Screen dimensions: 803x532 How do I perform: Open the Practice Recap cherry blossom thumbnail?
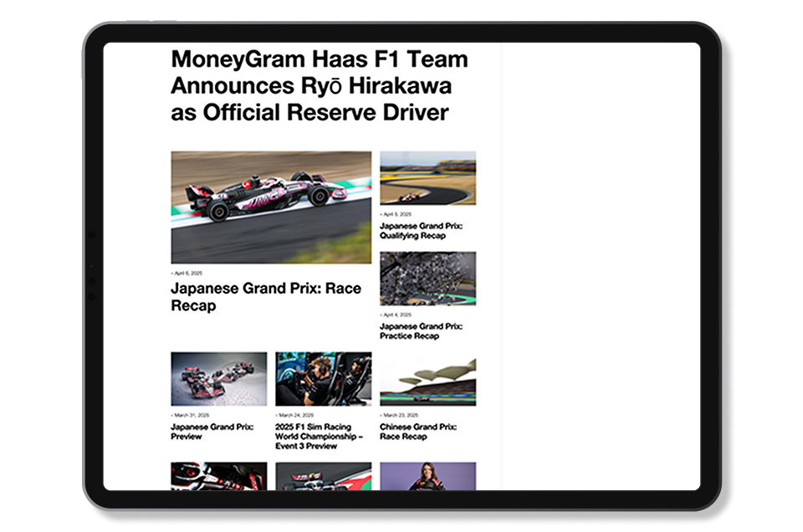(x=427, y=279)
